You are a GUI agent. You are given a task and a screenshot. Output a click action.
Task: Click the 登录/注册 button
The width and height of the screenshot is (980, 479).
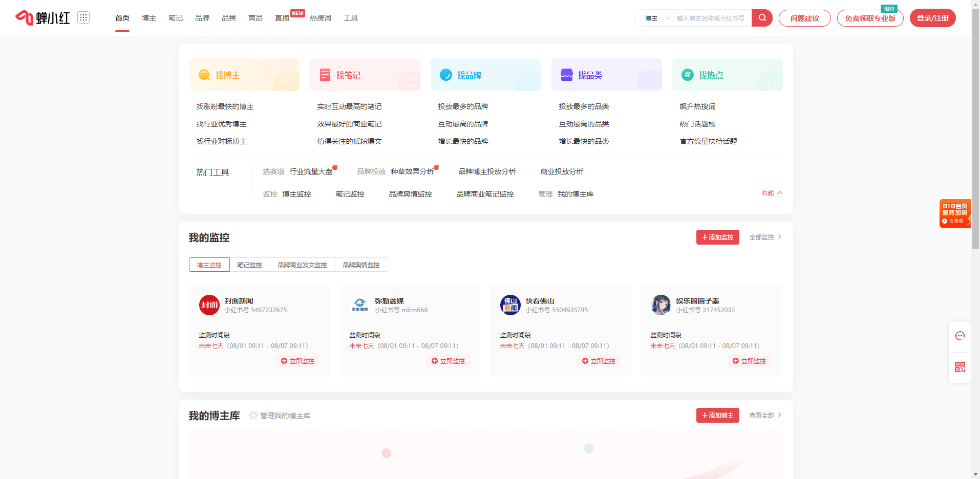tap(932, 17)
